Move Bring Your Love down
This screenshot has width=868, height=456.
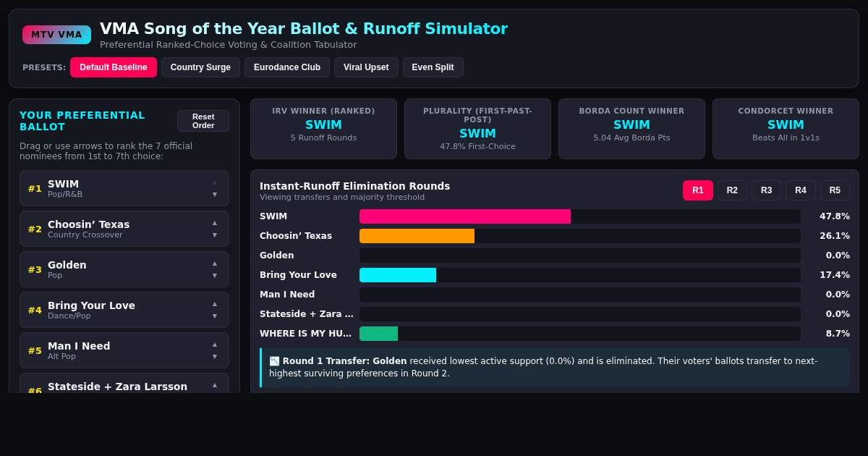pos(214,316)
